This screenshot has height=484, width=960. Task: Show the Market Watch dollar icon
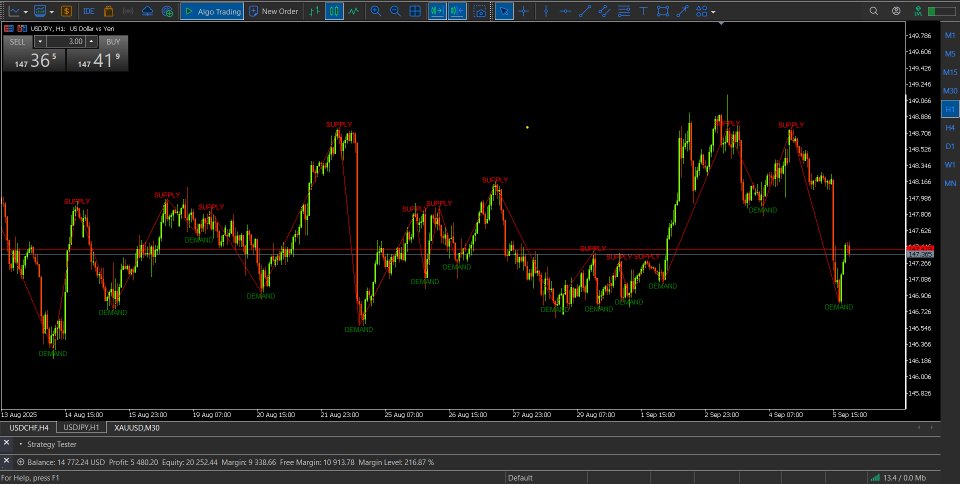66,11
